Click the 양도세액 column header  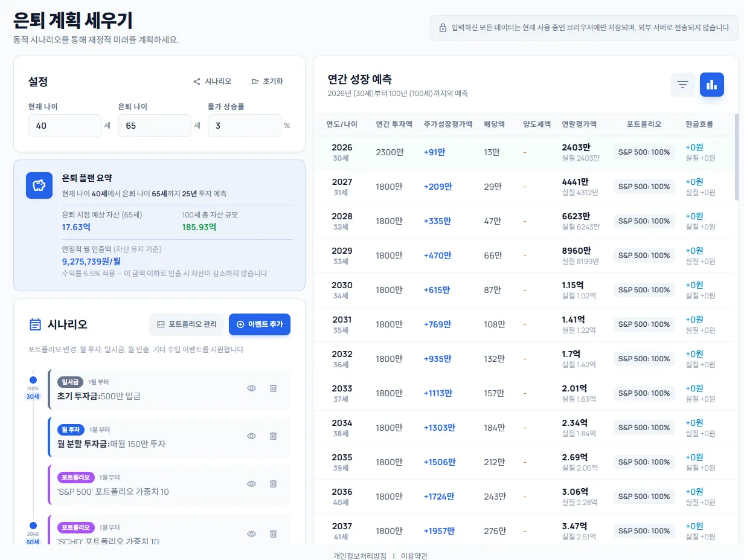pos(537,124)
